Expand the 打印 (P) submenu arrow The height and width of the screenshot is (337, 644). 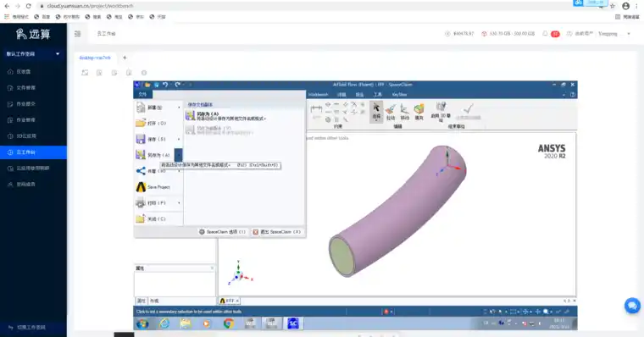click(179, 202)
